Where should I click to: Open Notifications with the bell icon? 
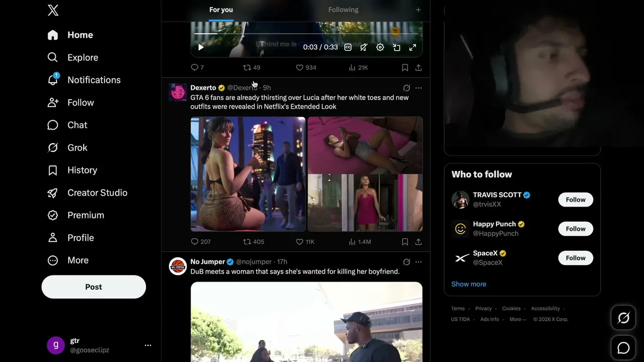pyautogui.click(x=84, y=80)
